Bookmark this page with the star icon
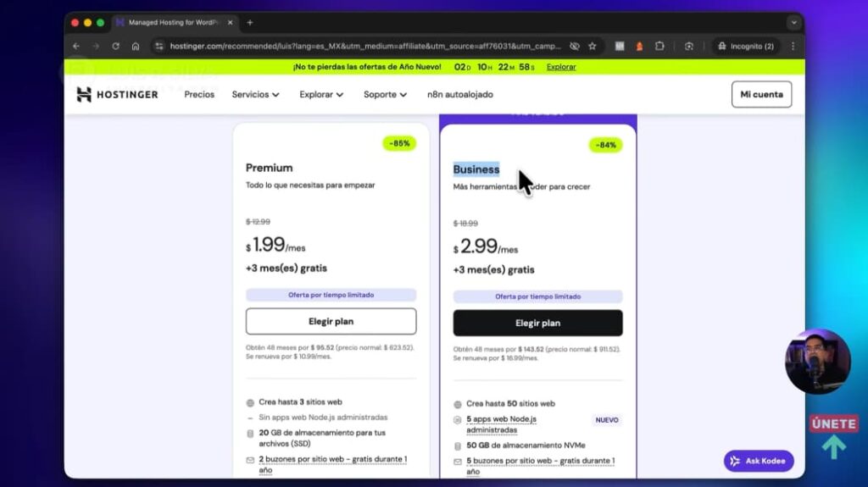868x487 pixels. (x=593, y=47)
